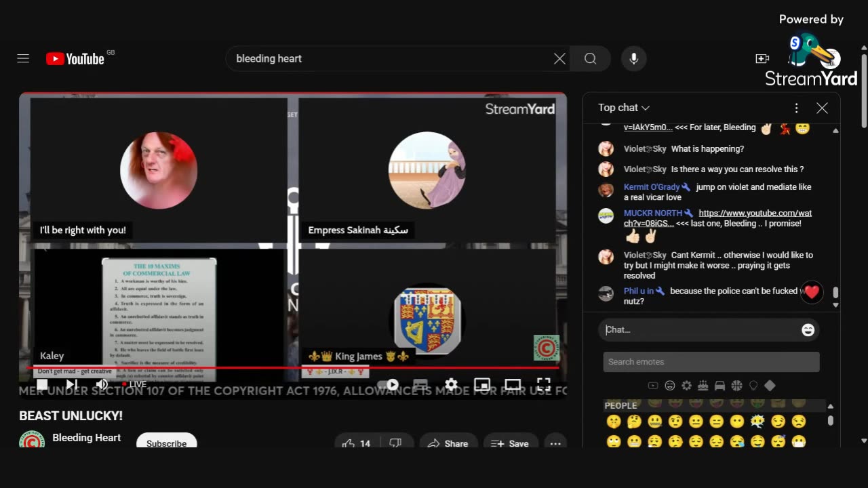Insert the sleepy face emoji
Screen dimensions: 868x488
737,441
